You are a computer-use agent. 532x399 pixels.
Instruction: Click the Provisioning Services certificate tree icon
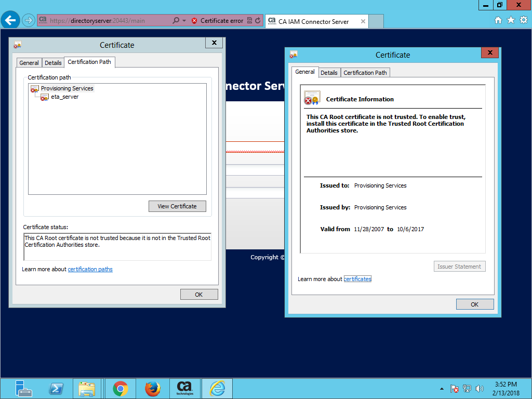coord(35,89)
